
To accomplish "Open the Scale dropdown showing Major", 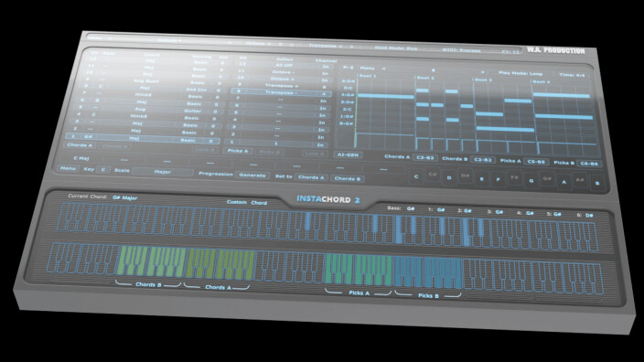I will click(x=163, y=172).
